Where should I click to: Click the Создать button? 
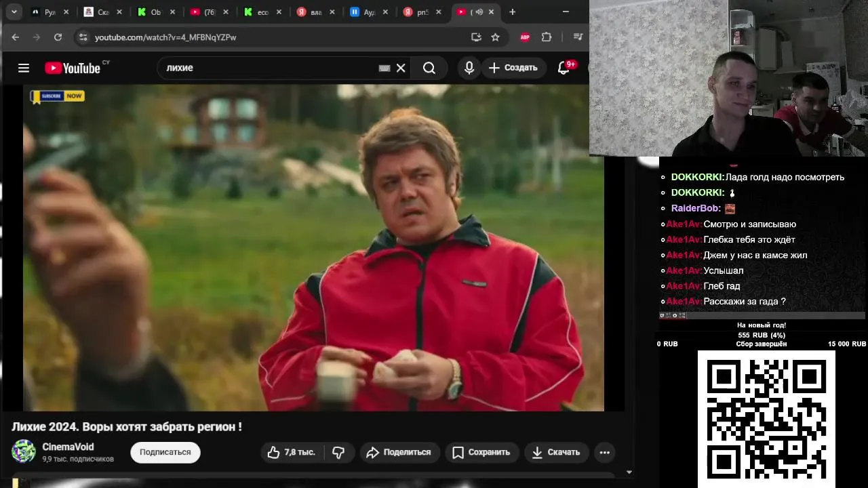[x=513, y=68]
